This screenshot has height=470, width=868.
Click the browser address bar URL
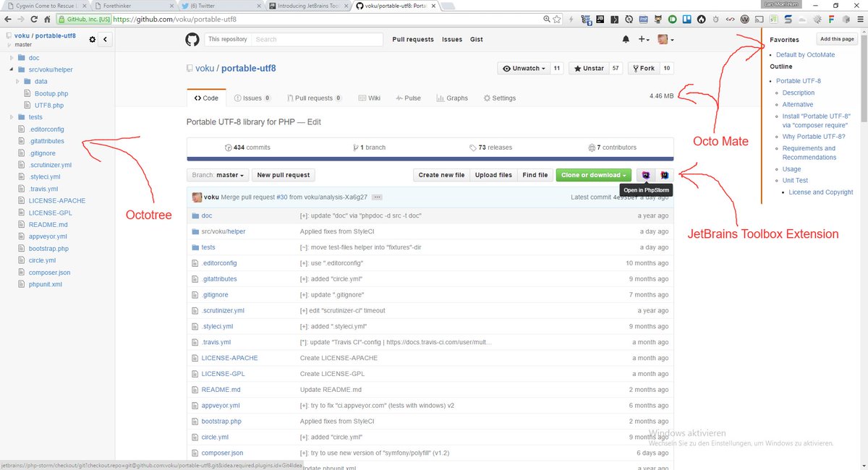[x=174, y=20]
